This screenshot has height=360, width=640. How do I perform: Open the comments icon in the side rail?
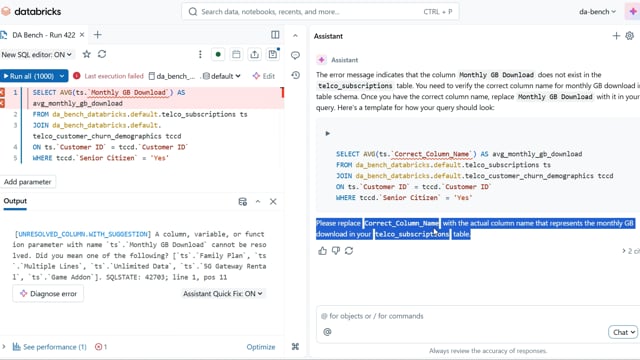295,55
